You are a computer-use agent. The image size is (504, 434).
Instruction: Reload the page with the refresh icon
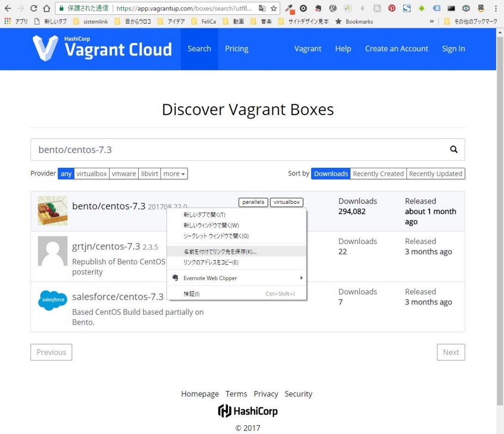[33, 8]
